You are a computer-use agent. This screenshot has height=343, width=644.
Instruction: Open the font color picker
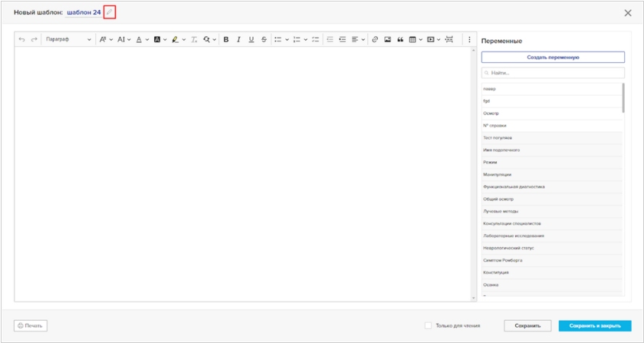pos(142,39)
